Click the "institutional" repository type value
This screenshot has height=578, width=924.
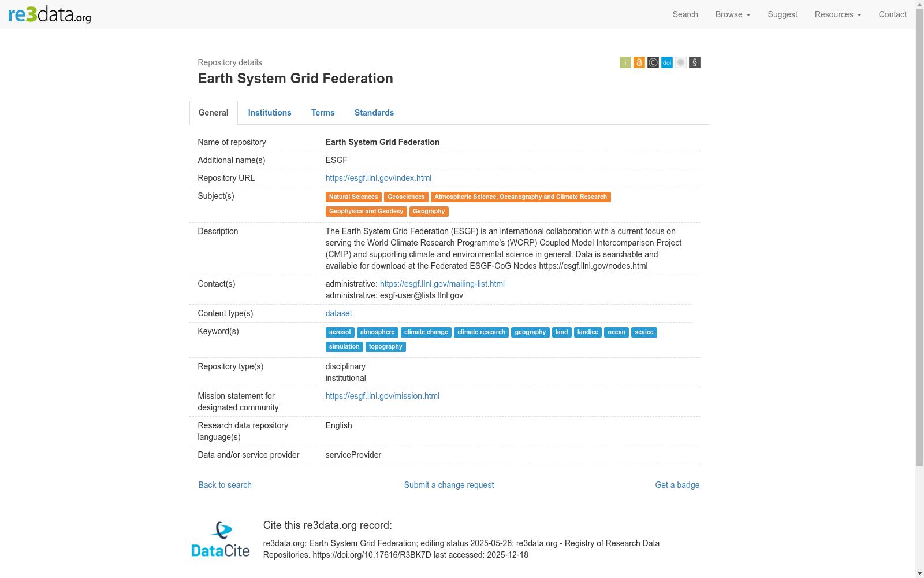[x=346, y=378]
